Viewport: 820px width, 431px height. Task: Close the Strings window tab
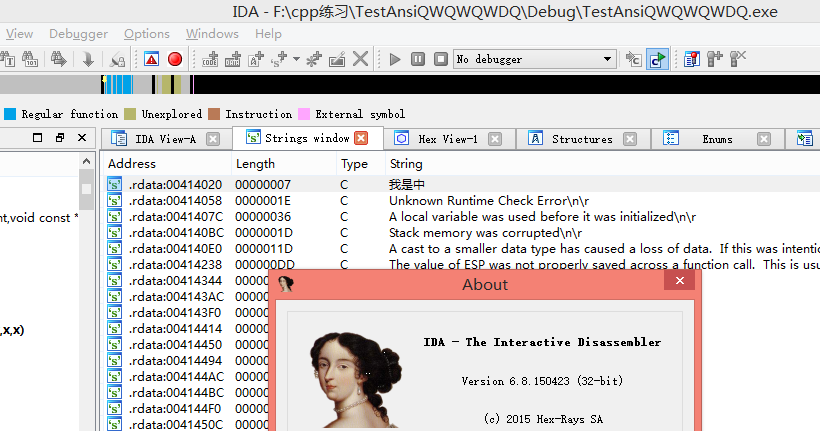361,138
